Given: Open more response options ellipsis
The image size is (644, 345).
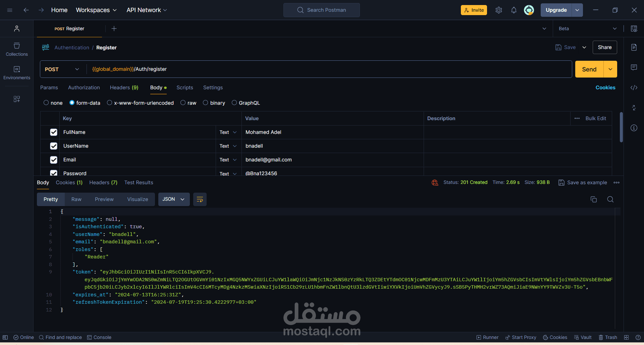Looking at the screenshot, I should 616,183.
